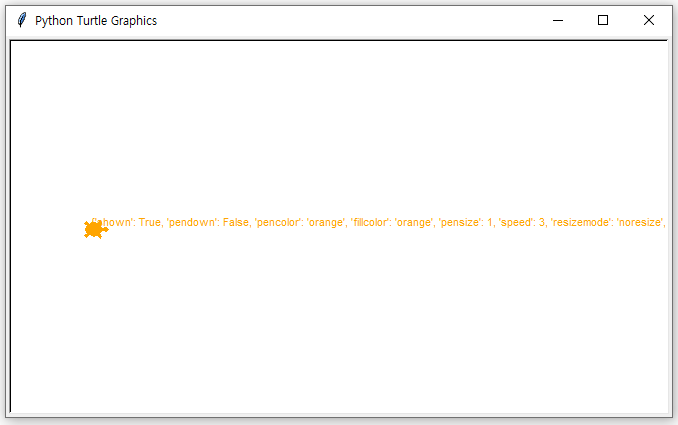This screenshot has height=425, width=678.
Task: Click 'orange' value after fillcolor
Action: tap(414, 222)
